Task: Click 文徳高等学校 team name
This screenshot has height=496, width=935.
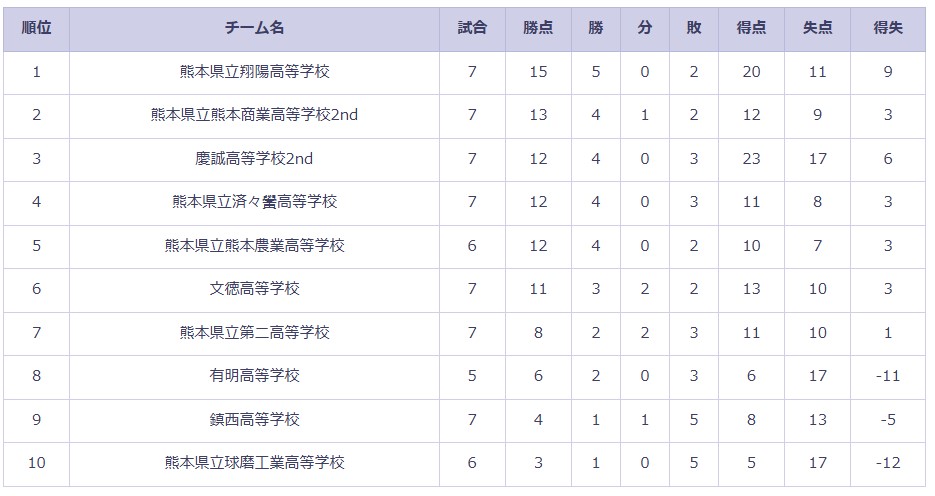Action: tap(255, 289)
